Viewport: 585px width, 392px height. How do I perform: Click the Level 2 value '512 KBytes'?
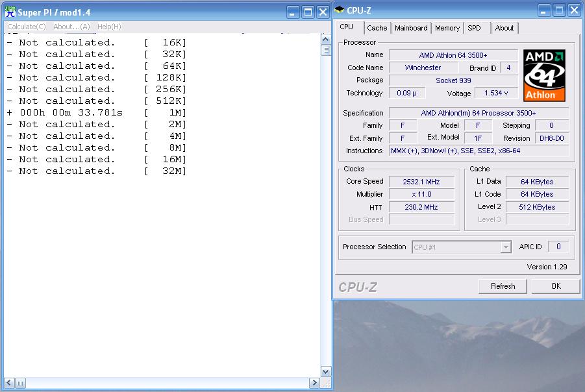(537, 207)
